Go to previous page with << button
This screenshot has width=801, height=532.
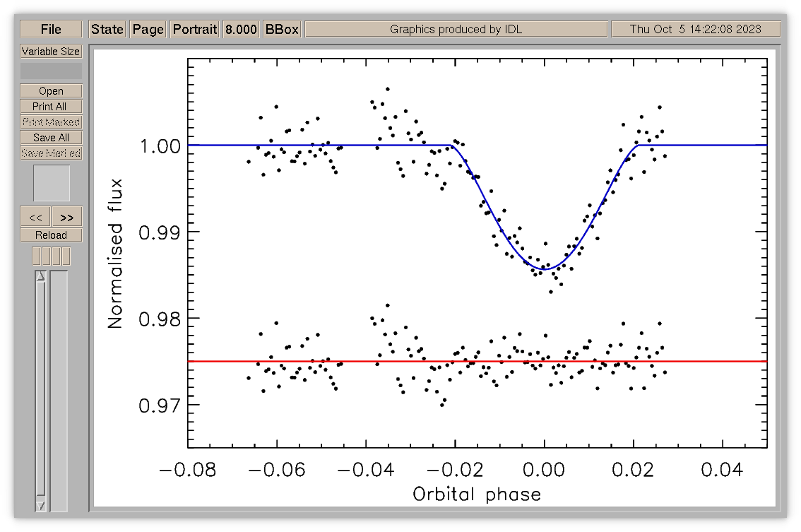pyautogui.click(x=35, y=217)
